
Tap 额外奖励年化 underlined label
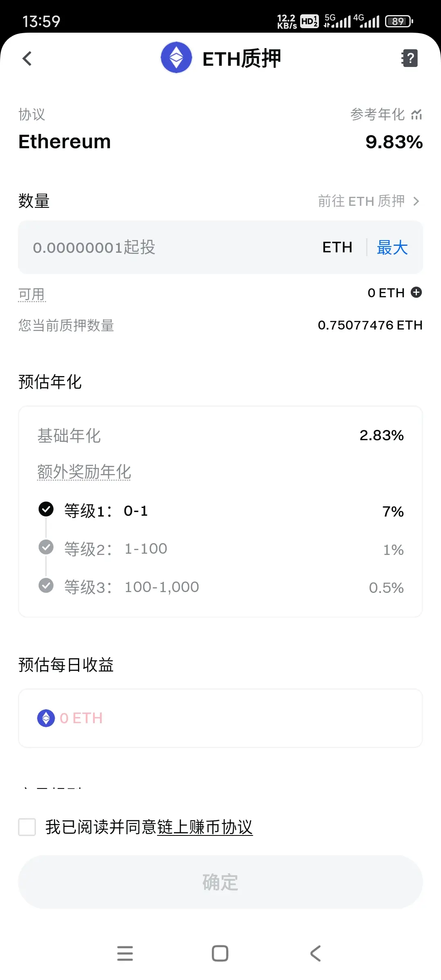click(84, 472)
